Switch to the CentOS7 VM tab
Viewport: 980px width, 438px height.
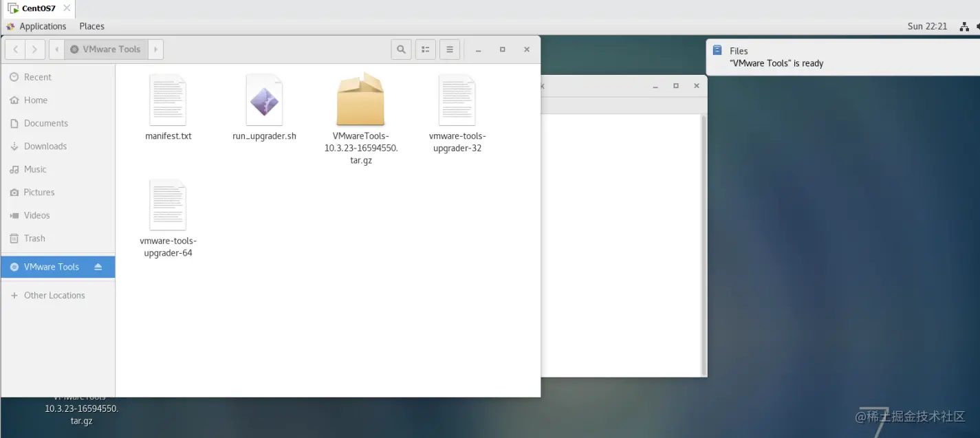click(39, 8)
